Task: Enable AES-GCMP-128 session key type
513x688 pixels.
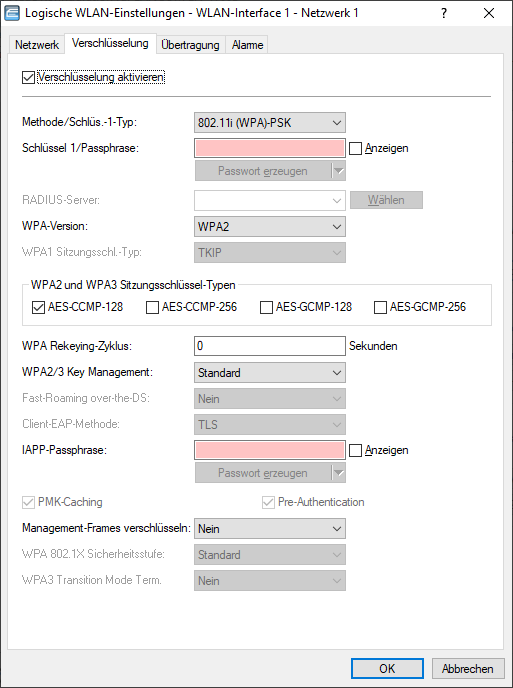Action: 266,308
